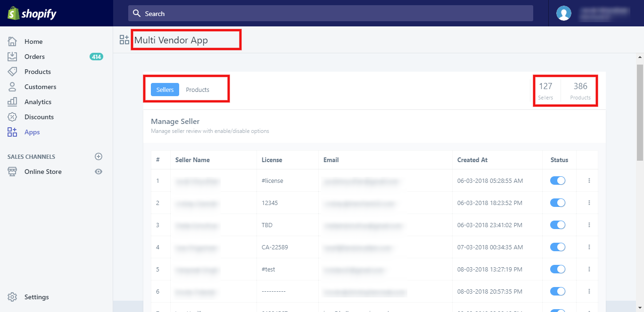Click date 08-03-2018 20:57:35 PM
The height and width of the screenshot is (312, 644).
click(x=490, y=291)
